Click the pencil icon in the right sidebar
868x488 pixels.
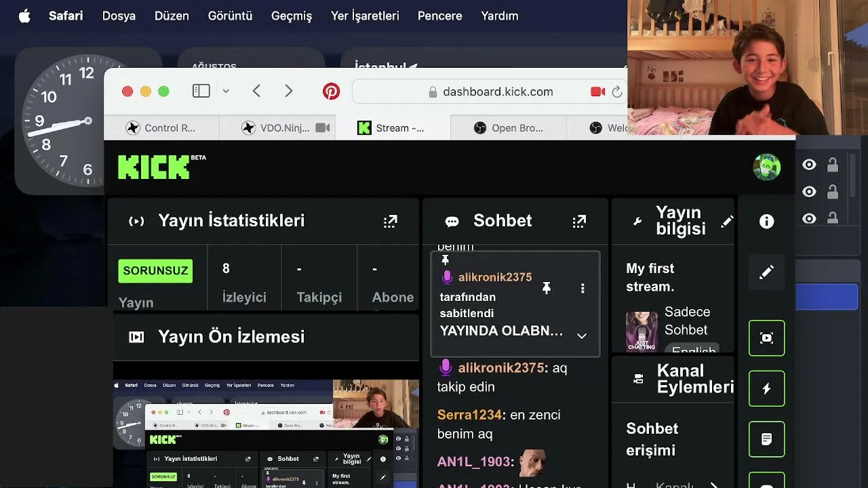(767, 272)
